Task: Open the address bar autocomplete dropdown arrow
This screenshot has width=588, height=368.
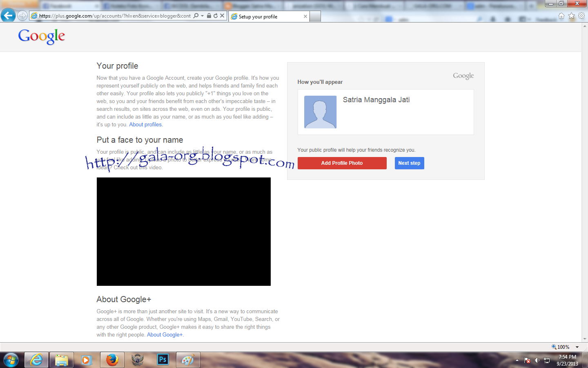Action: [x=202, y=16]
